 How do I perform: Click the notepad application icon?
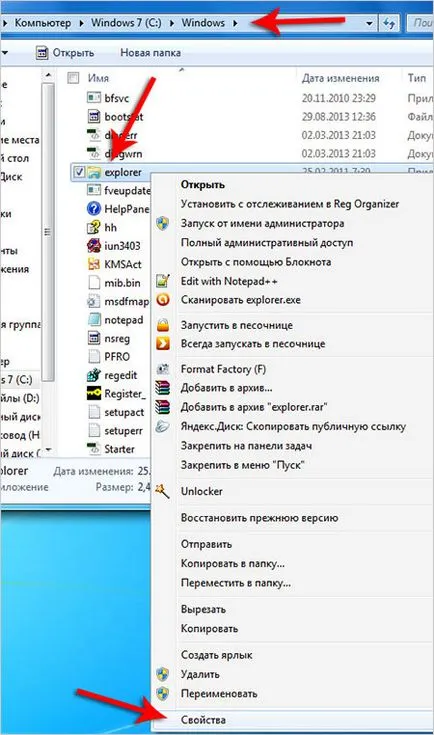point(94,320)
